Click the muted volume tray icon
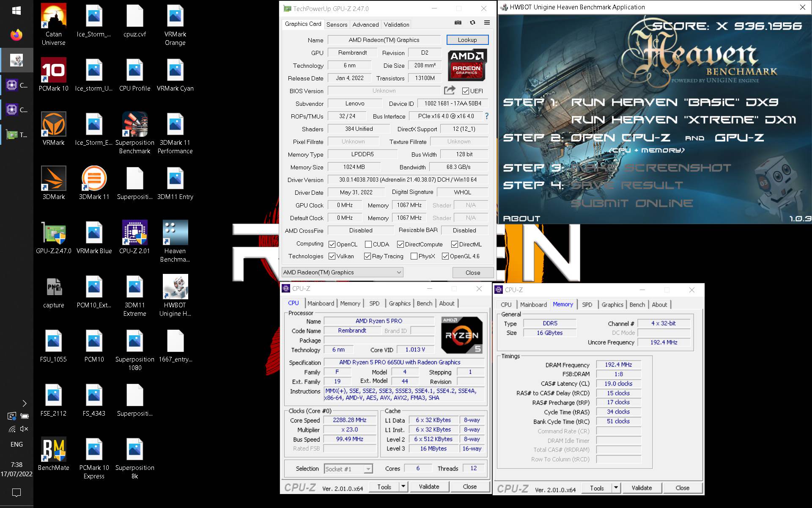812x508 pixels. coord(24,429)
